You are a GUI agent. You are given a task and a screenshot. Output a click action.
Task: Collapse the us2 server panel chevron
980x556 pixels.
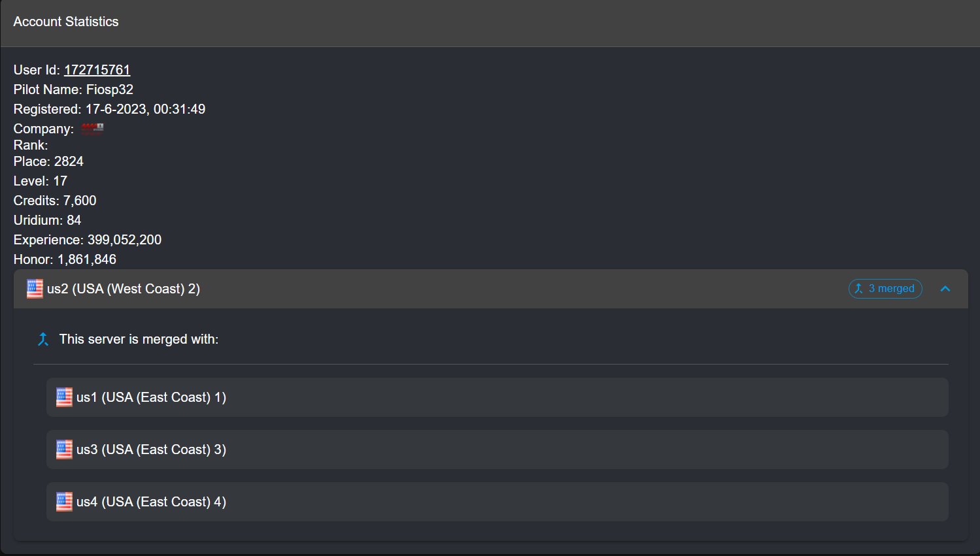coord(945,289)
